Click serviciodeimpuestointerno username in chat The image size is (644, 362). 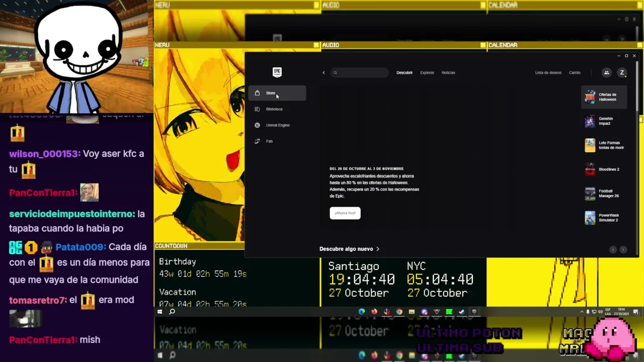pos(72,214)
